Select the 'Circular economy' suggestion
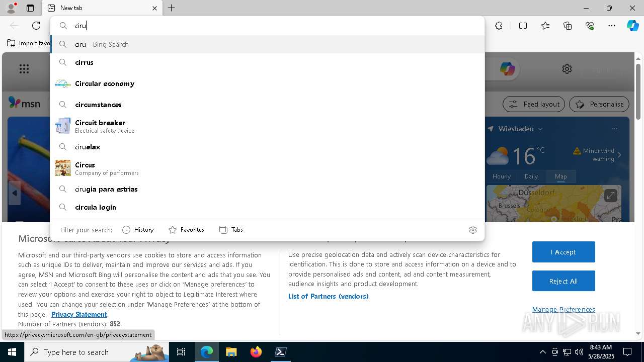This screenshot has width=644, height=362. tap(267, 83)
